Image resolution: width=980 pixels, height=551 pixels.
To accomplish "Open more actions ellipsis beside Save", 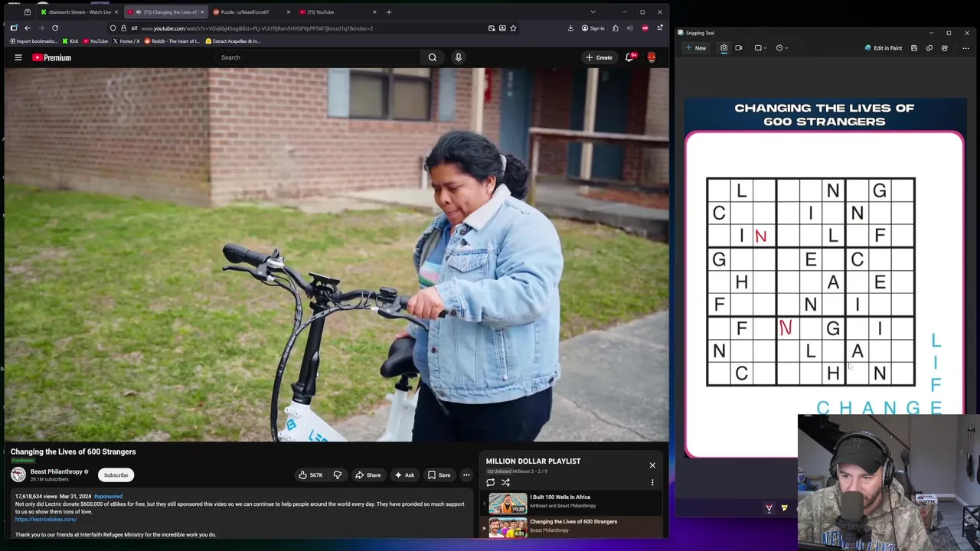I will (x=465, y=475).
